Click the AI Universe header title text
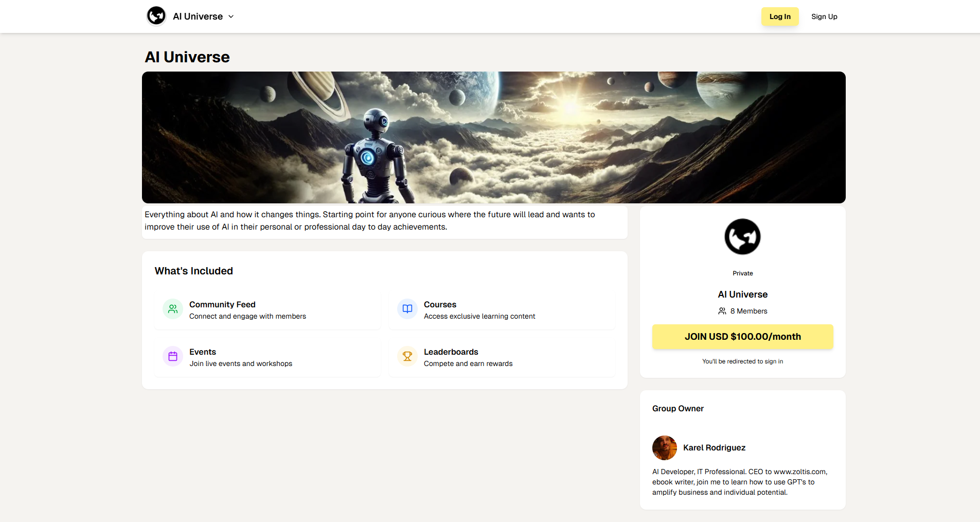980x522 pixels. click(198, 16)
